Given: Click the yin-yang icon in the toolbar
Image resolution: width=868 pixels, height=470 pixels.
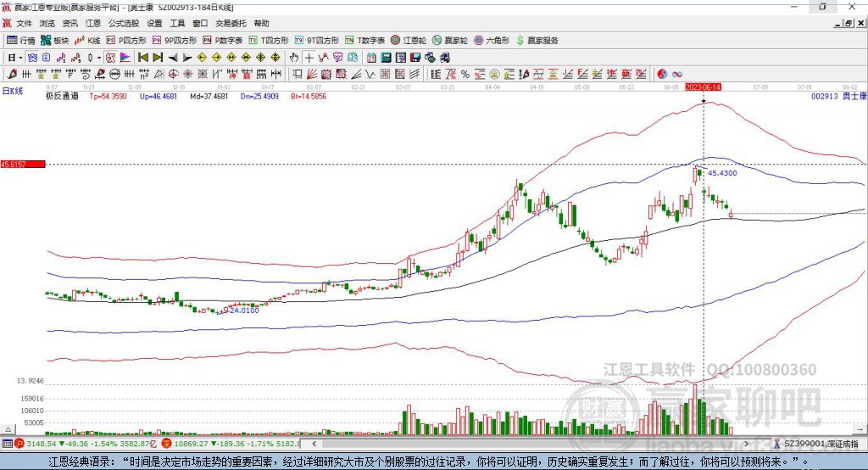Looking at the screenshot, I should pyautogui.click(x=662, y=75).
